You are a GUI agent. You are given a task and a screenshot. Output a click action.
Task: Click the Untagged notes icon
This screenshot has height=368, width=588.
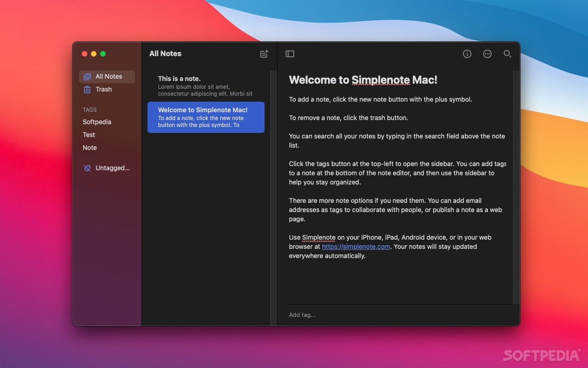(87, 168)
